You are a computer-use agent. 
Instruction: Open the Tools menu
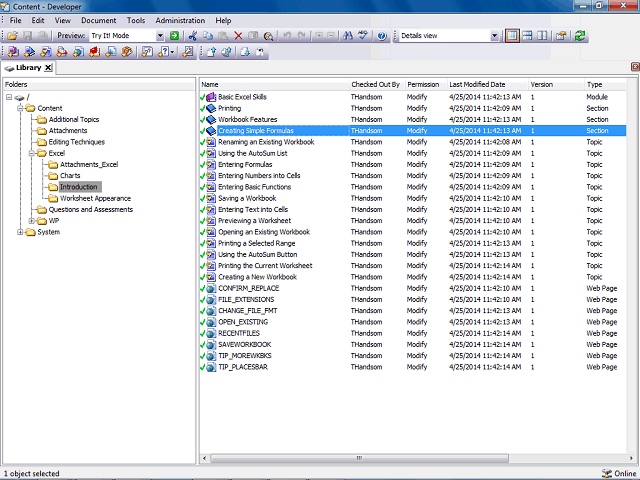point(136,20)
